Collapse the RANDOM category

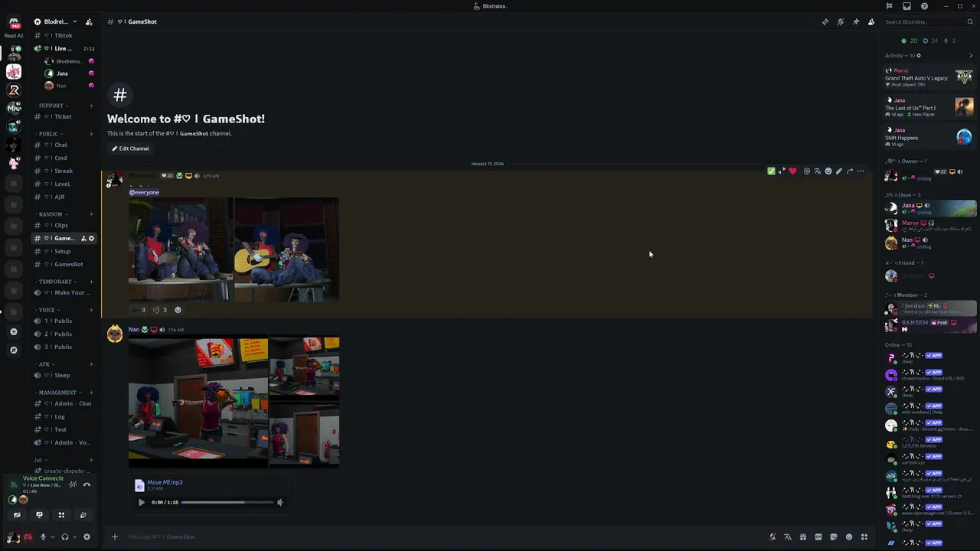click(51, 214)
